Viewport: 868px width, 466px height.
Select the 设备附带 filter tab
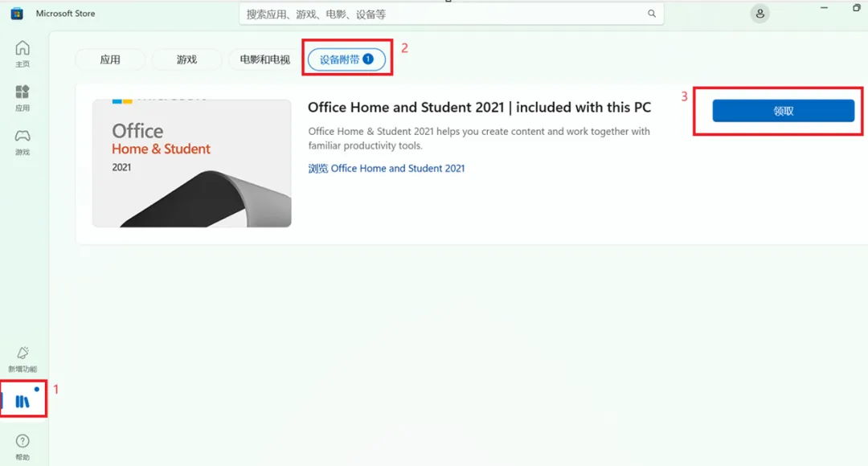point(346,59)
